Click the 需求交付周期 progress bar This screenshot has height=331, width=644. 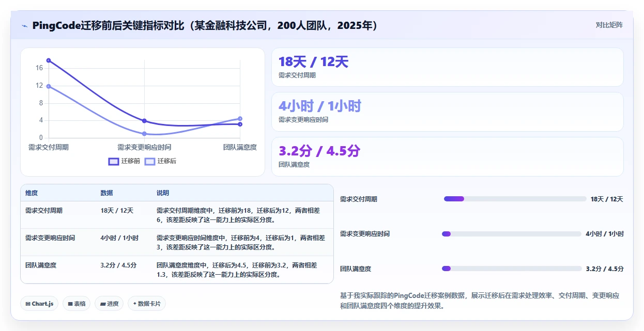pos(515,199)
